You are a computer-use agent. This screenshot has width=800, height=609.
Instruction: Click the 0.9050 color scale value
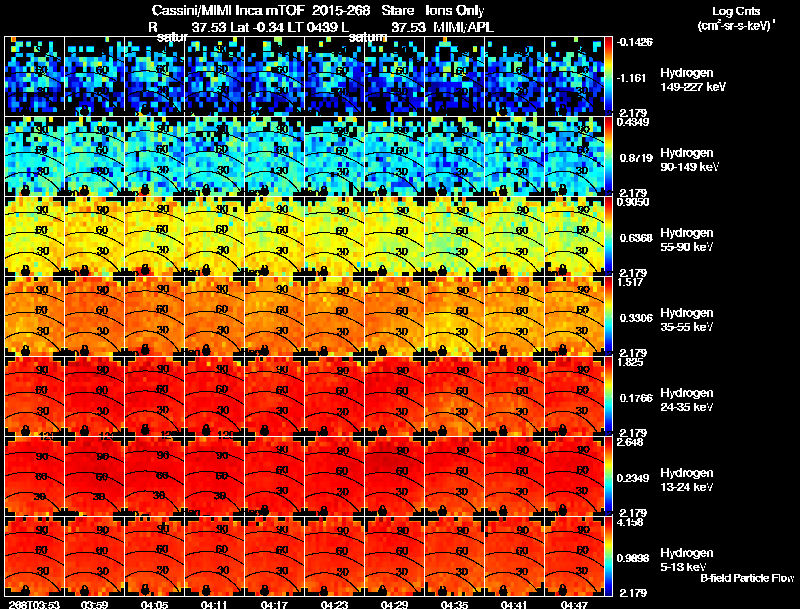click(x=633, y=202)
